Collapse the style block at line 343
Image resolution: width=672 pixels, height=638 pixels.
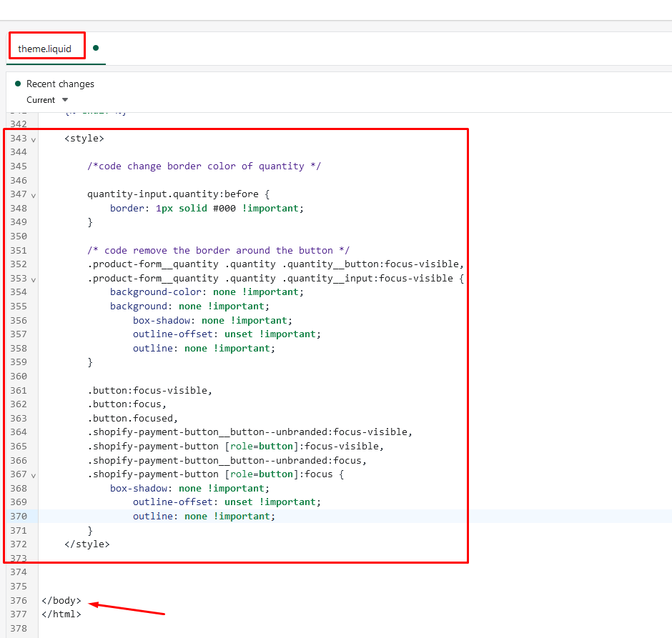point(33,139)
